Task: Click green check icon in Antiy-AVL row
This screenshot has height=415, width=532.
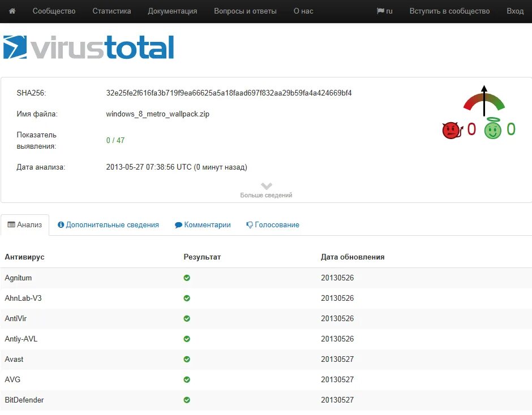Action: pos(187,339)
